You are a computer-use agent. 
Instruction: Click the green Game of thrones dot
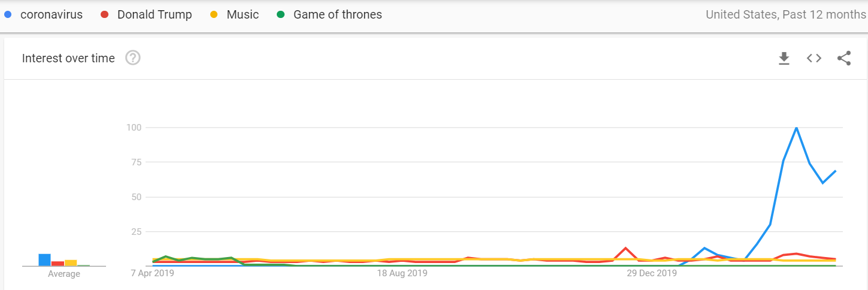[x=281, y=14]
